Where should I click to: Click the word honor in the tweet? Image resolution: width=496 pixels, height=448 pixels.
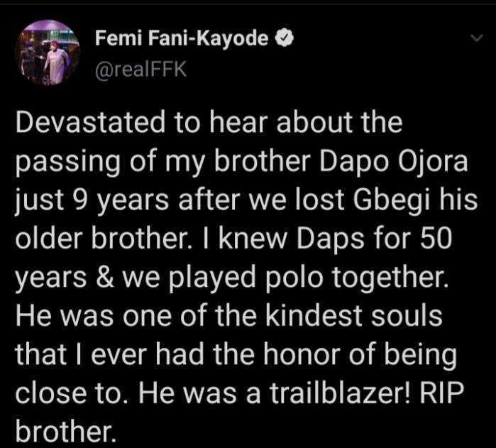(x=303, y=354)
